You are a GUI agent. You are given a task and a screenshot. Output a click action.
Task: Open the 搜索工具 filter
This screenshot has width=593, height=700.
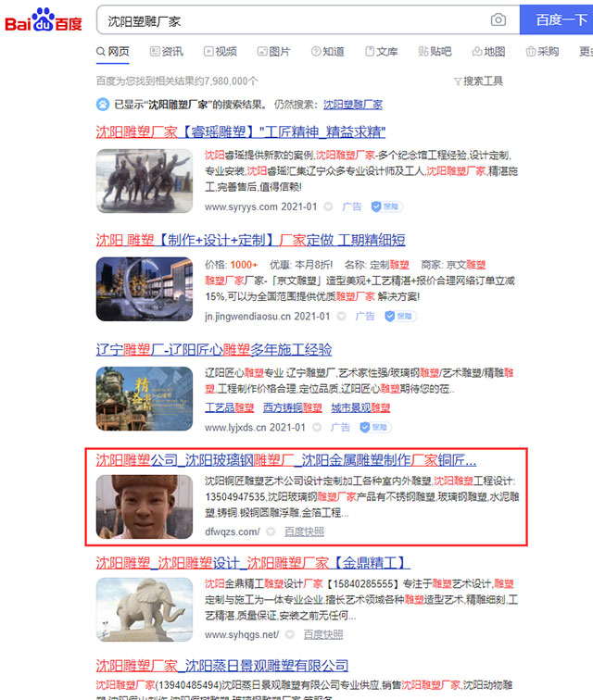478,81
